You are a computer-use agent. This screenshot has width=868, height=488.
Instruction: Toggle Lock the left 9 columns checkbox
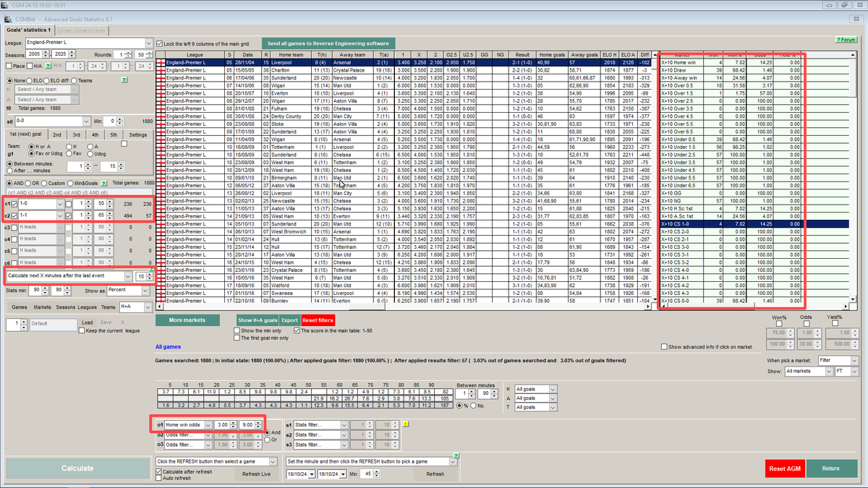[x=160, y=44]
